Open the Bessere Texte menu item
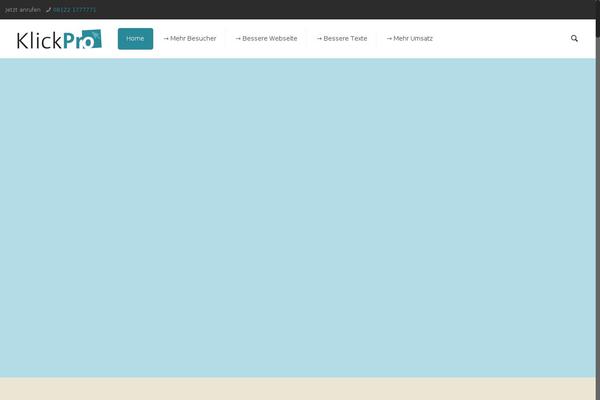Image resolution: width=600 pixels, height=400 pixels. pyautogui.click(x=342, y=39)
